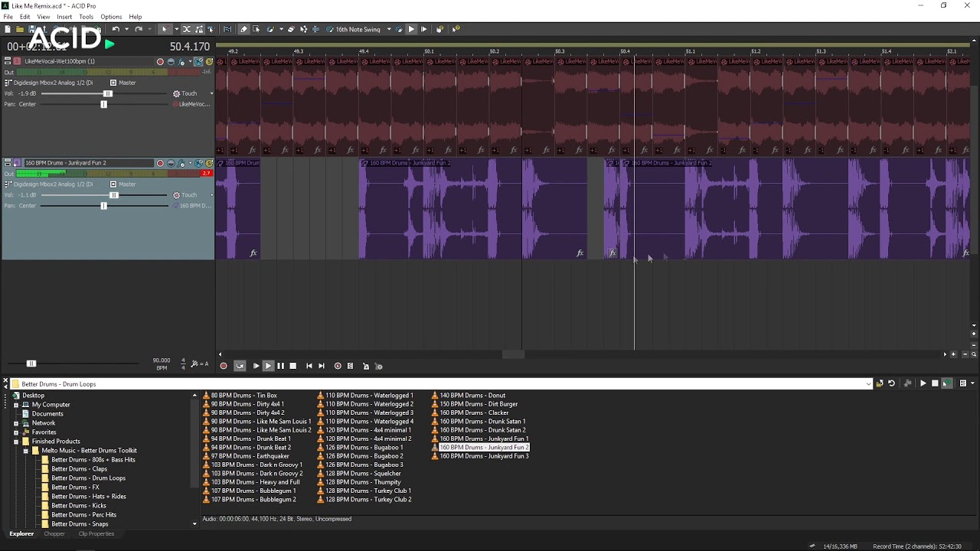Select the Draw (pencil) tool

(243, 29)
